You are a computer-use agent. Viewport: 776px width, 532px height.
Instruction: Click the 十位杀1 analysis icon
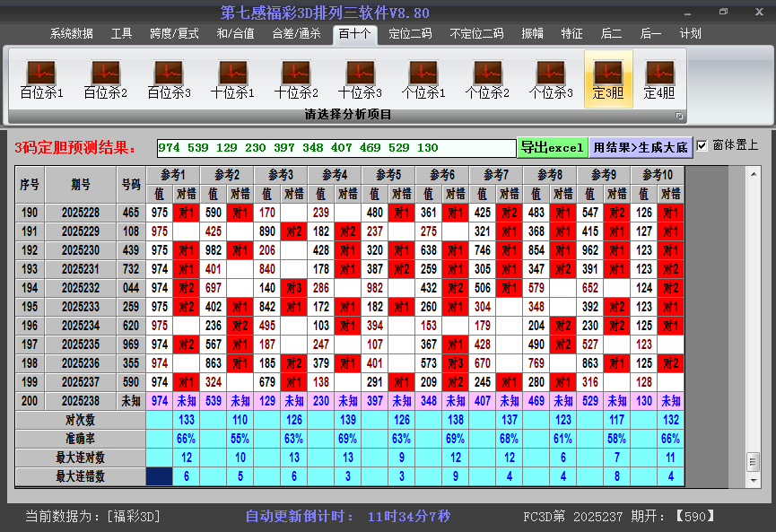[x=232, y=79]
